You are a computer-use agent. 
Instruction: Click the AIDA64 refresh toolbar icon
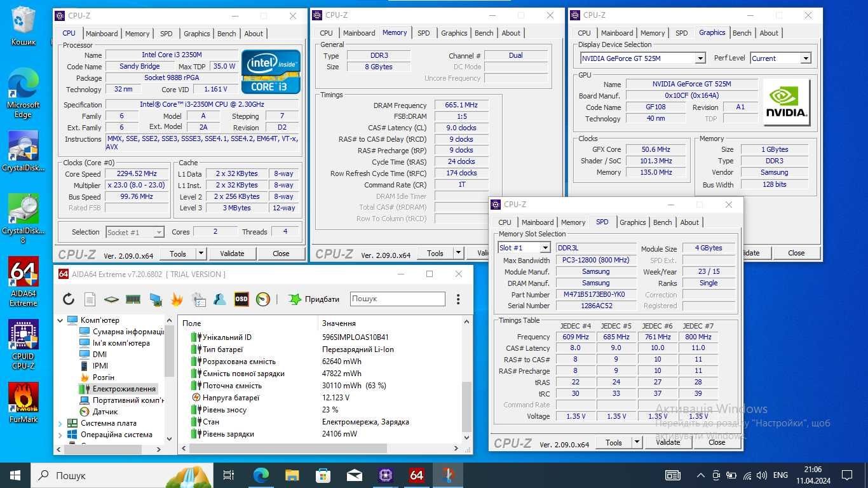[69, 299]
